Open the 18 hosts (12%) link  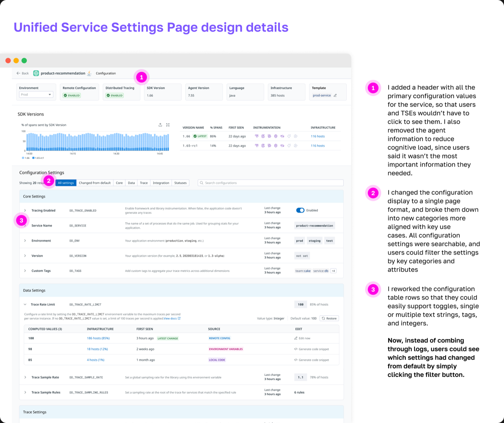tap(97, 349)
